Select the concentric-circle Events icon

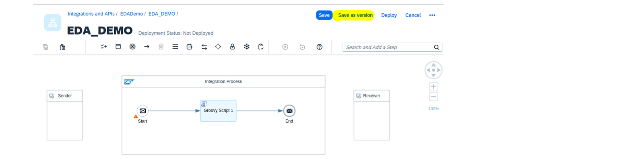(x=132, y=47)
